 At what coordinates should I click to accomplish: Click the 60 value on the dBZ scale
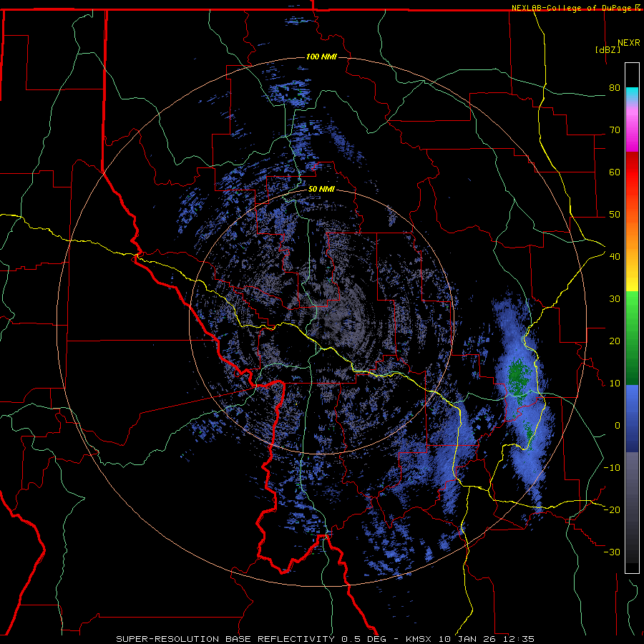click(x=615, y=172)
